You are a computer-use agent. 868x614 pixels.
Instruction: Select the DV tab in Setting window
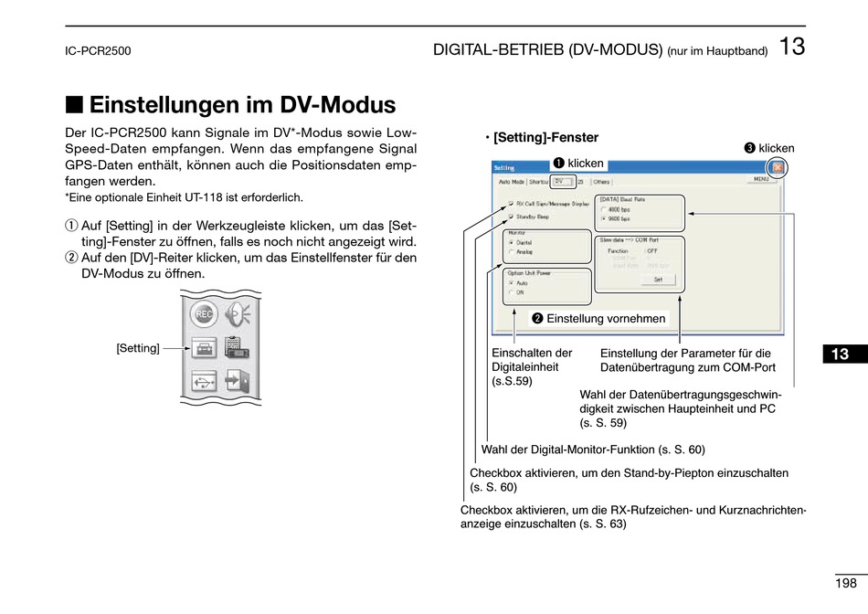[x=562, y=182]
